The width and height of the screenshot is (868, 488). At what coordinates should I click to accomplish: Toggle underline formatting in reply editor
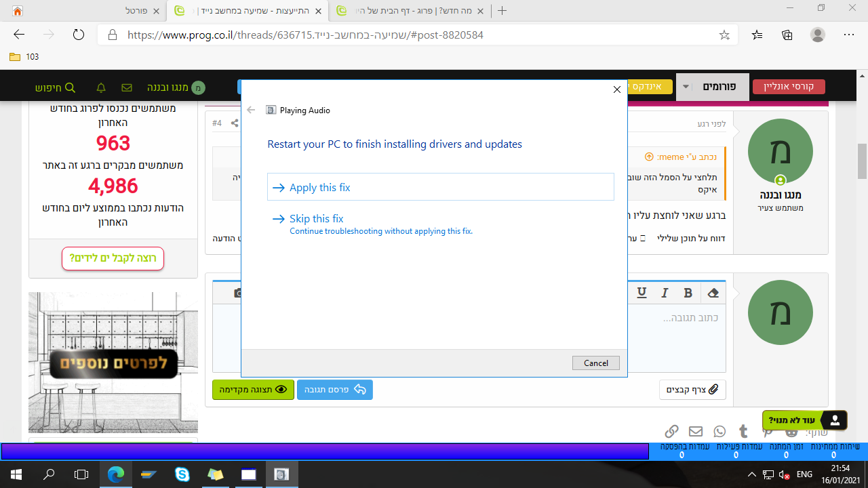[x=642, y=293]
